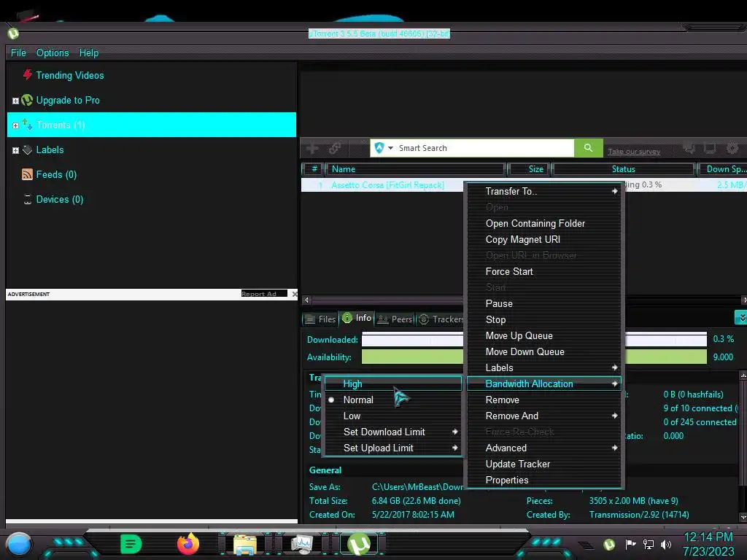Open Preferences gear icon in toolbar
Image resolution: width=747 pixels, height=560 pixels.
(x=732, y=149)
